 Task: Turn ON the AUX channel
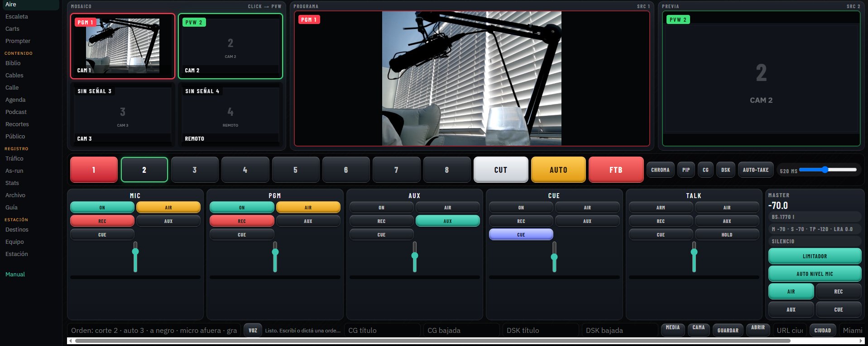coord(381,207)
